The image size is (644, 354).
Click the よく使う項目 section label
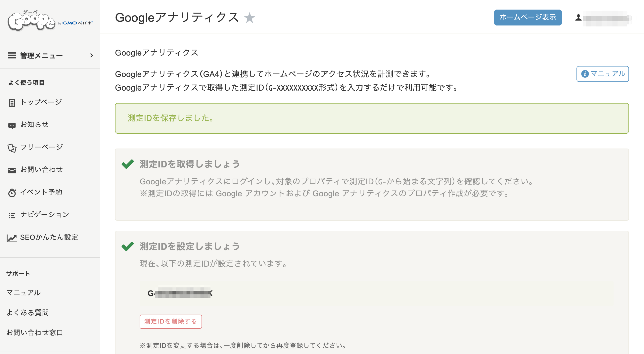point(26,83)
